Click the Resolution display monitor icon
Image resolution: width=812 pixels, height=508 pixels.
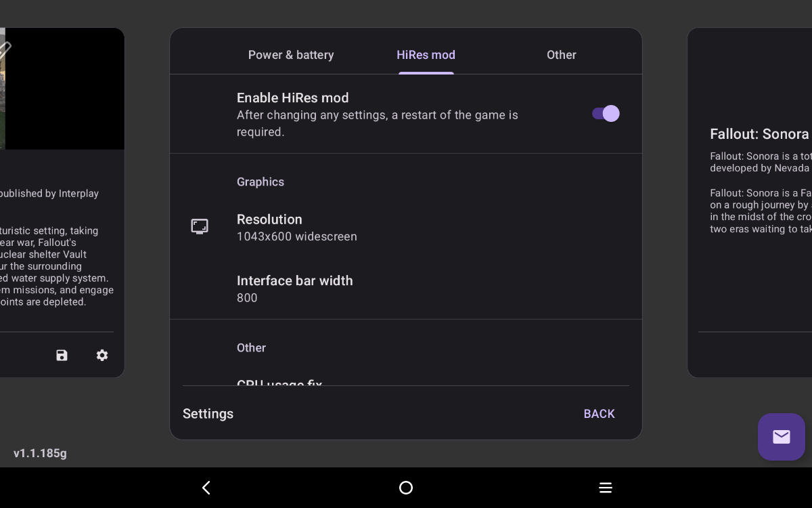pyautogui.click(x=199, y=226)
